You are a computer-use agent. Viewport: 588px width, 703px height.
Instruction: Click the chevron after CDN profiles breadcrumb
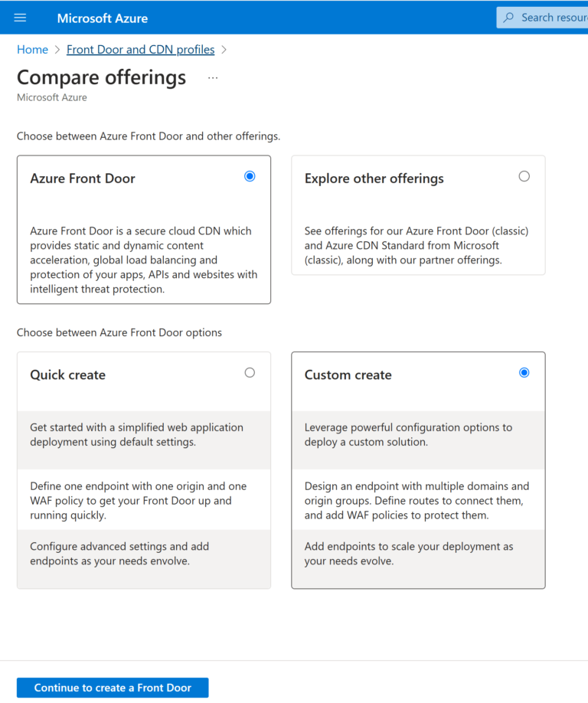click(224, 49)
